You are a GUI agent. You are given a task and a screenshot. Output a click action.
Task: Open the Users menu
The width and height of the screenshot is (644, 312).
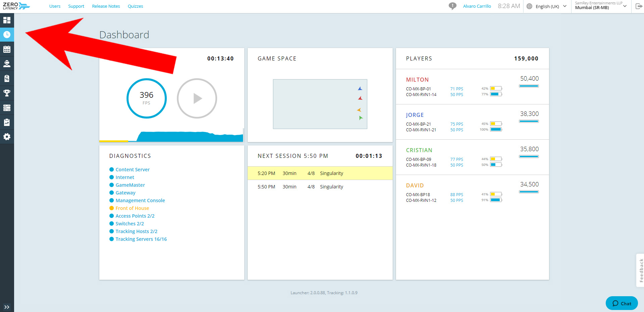point(55,6)
